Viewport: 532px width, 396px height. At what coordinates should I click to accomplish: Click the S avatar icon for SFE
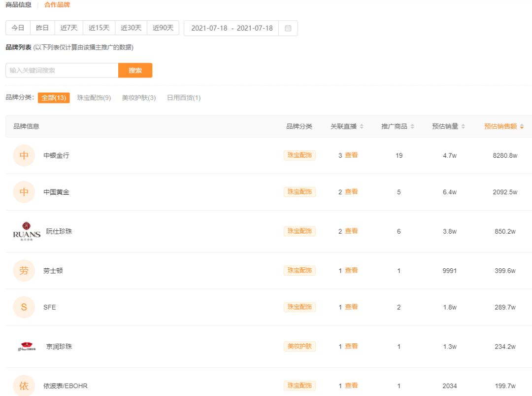coord(23,306)
